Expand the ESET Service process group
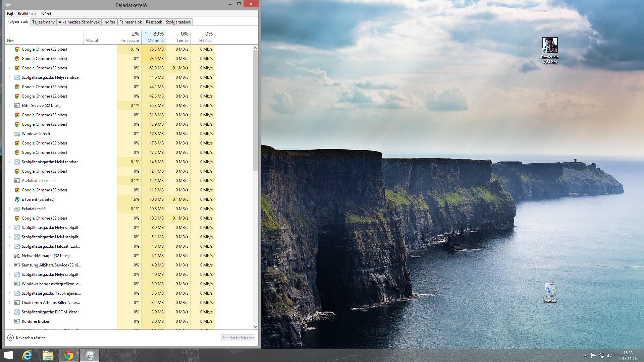644x362 pixels. (9, 106)
